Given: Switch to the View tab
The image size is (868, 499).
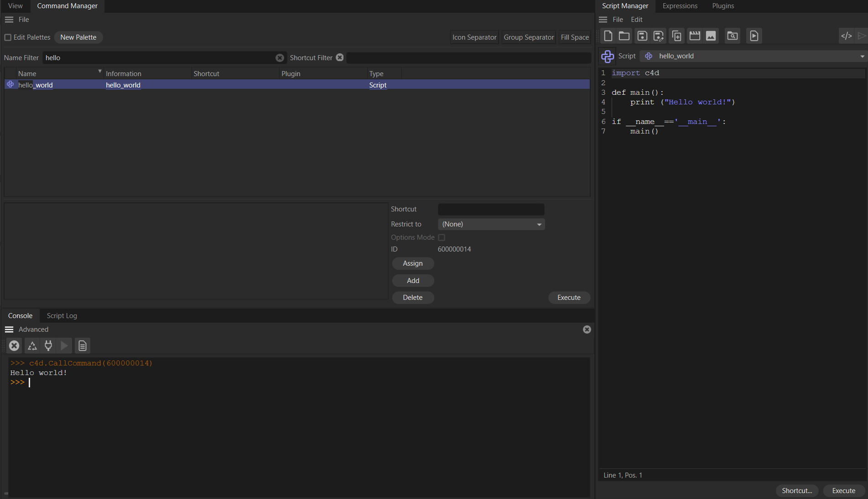Looking at the screenshot, I should [16, 6].
